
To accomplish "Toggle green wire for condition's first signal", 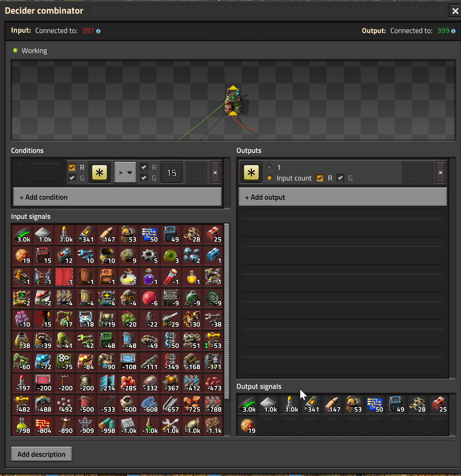I will (72, 178).
